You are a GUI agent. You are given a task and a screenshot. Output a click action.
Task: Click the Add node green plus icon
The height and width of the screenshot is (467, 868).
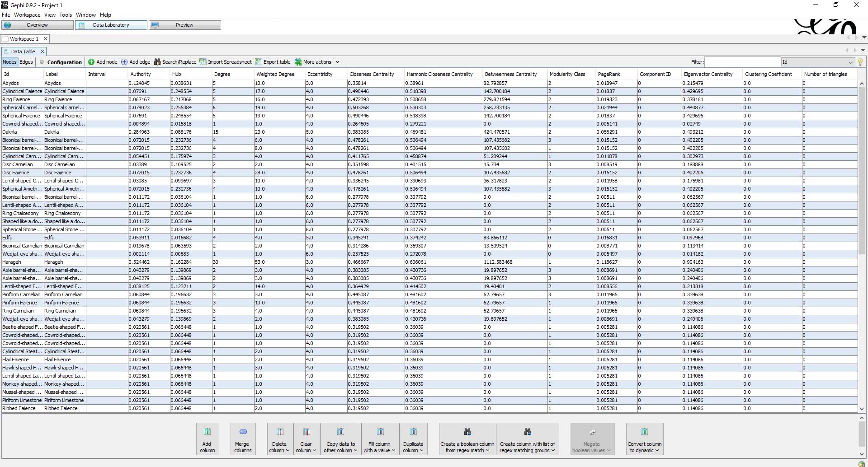pos(91,62)
